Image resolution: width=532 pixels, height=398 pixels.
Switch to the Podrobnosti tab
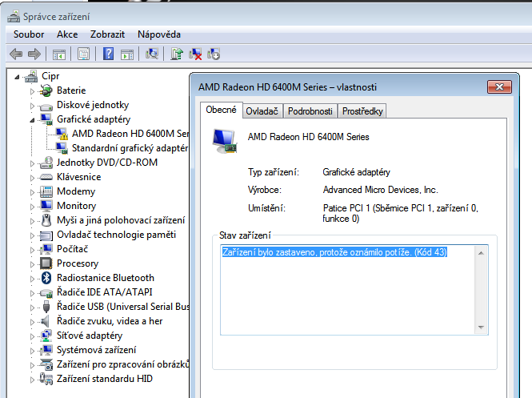pyautogui.click(x=310, y=111)
